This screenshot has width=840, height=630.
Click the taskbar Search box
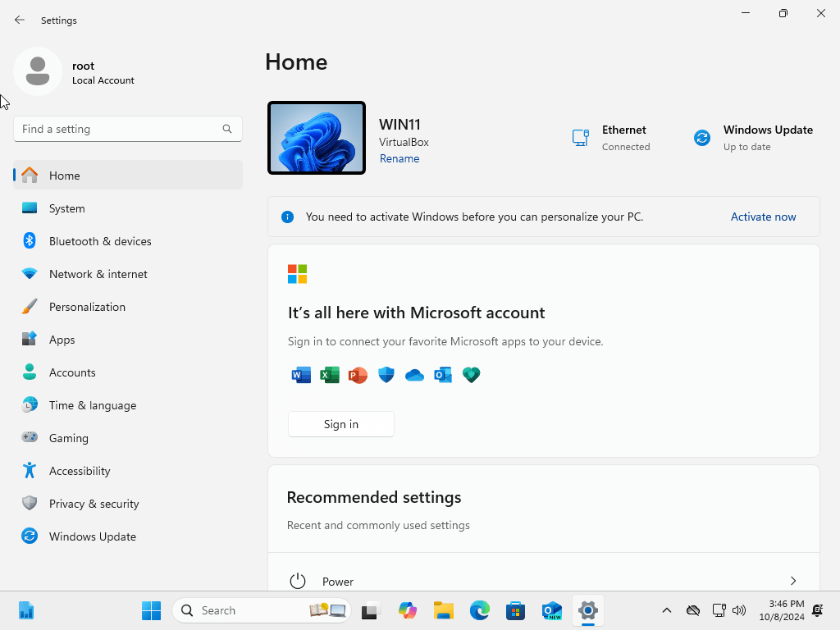tap(262, 610)
